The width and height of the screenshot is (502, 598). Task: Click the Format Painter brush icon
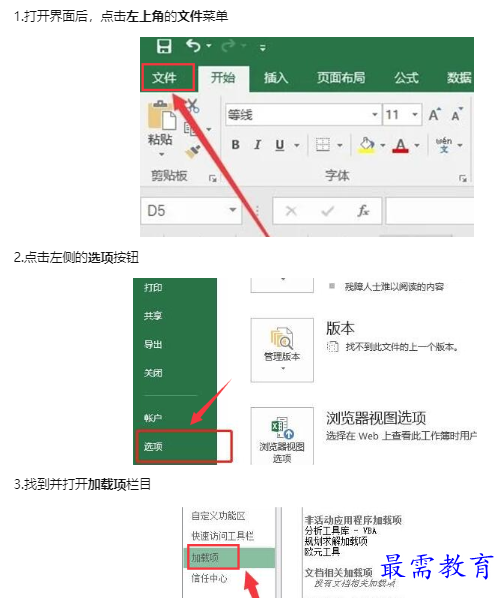[x=193, y=151]
